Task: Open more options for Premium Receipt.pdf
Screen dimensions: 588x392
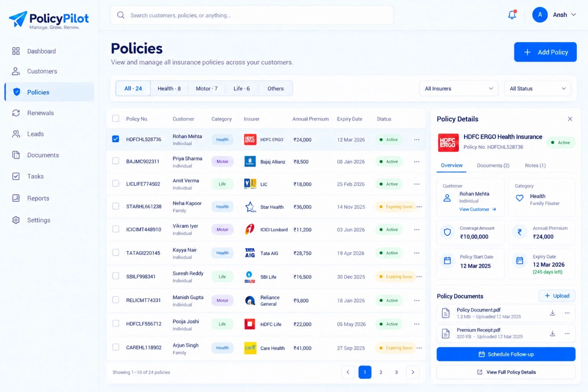Action: [567, 334]
